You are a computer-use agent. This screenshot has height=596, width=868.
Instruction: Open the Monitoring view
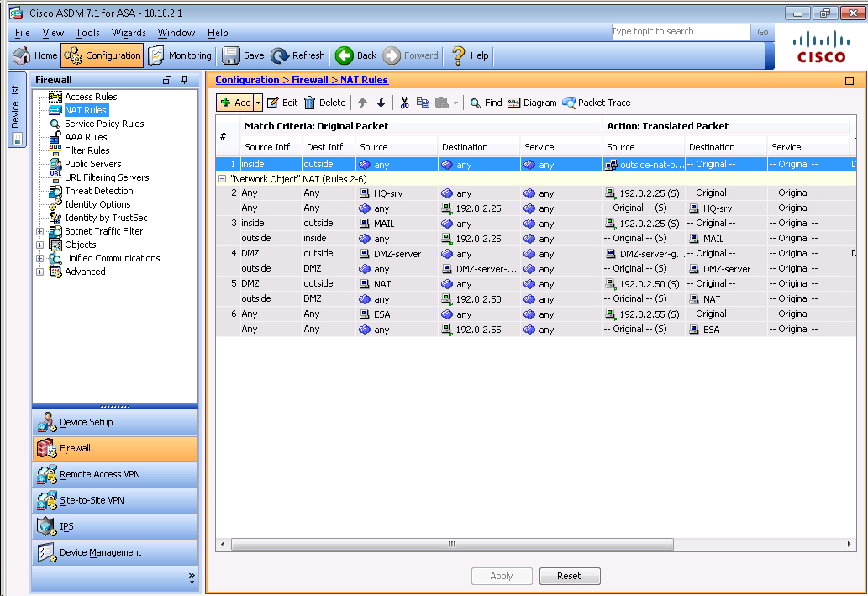click(x=180, y=55)
